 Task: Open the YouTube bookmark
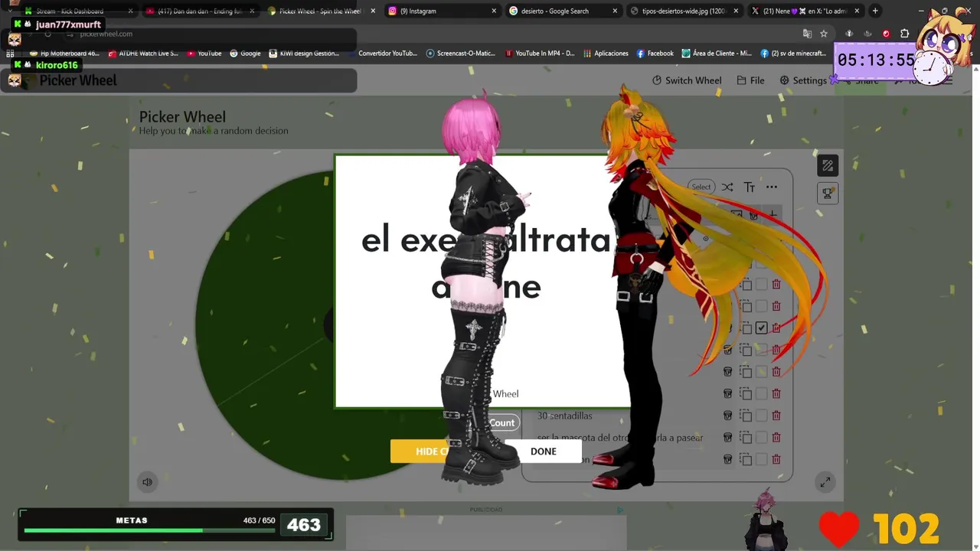[204, 54]
